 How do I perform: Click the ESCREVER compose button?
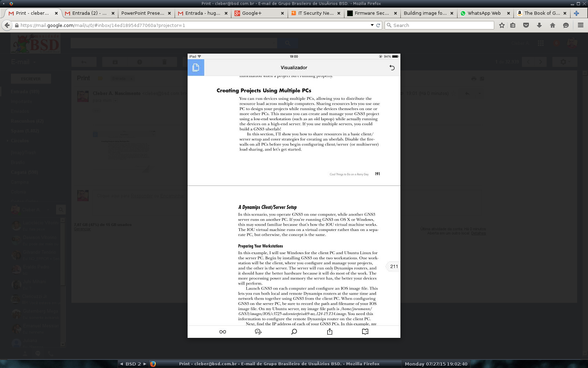[x=31, y=79]
